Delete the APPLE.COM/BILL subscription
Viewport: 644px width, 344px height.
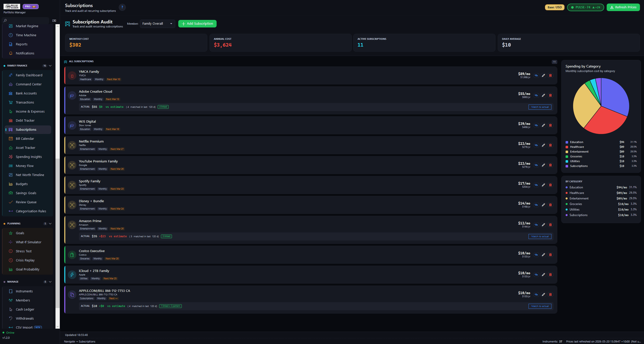click(x=550, y=295)
